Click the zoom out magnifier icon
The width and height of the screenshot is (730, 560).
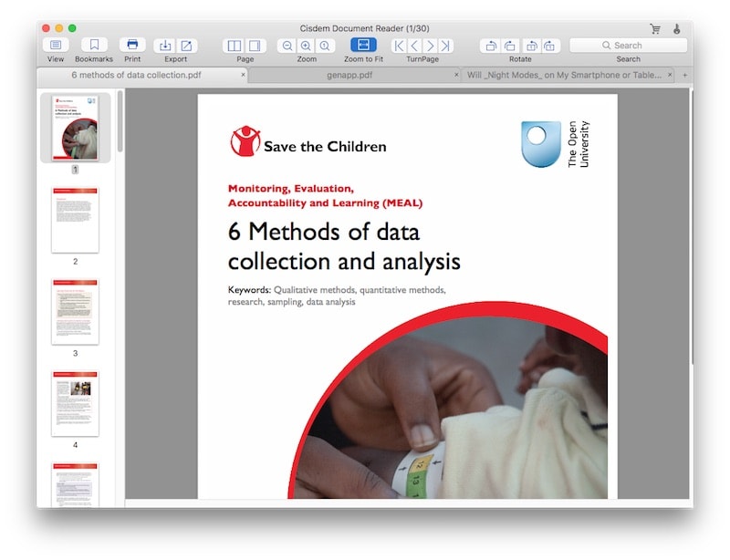point(287,46)
